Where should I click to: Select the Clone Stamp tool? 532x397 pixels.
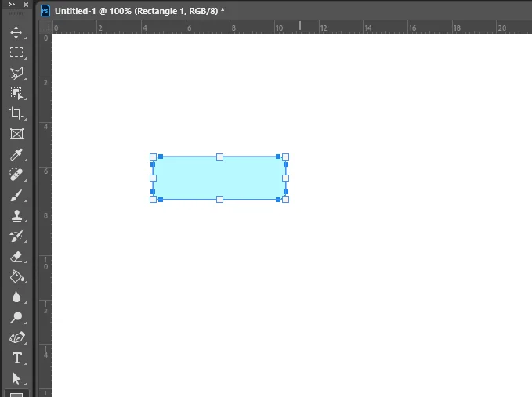[x=16, y=215]
